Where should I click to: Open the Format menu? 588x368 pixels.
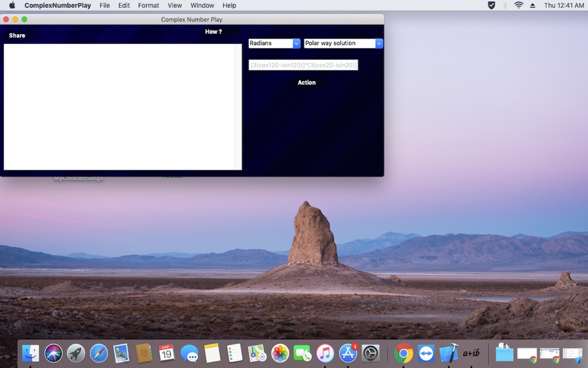[x=149, y=5]
